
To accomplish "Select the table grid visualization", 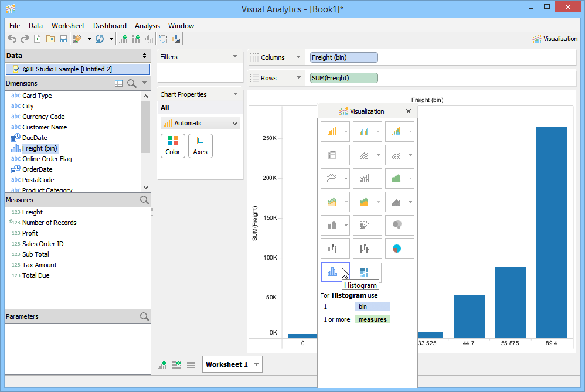I will (335, 155).
